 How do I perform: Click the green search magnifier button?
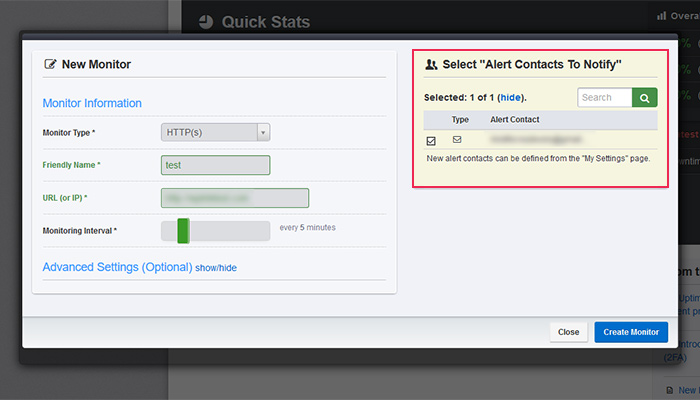pos(644,97)
